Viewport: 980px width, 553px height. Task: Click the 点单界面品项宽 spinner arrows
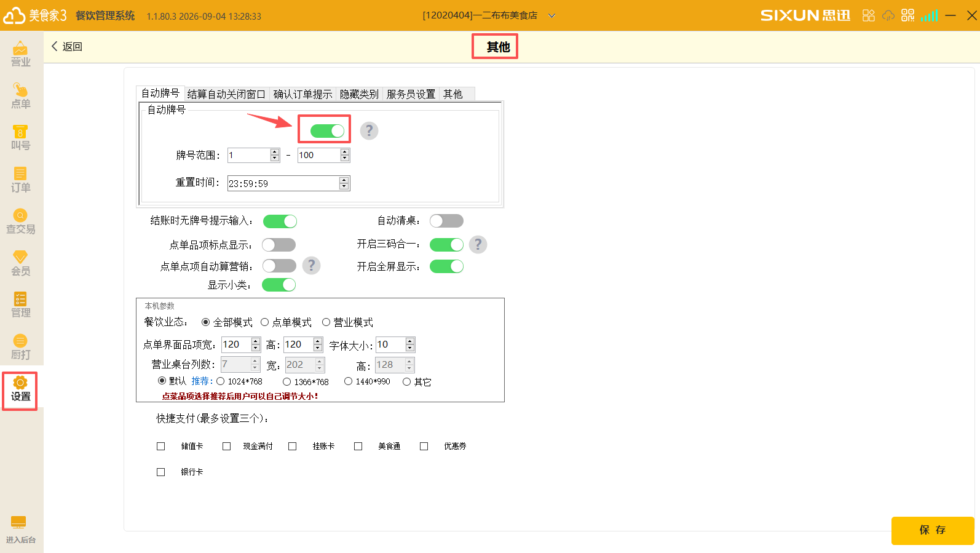pyautogui.click(x=256, y=344)
